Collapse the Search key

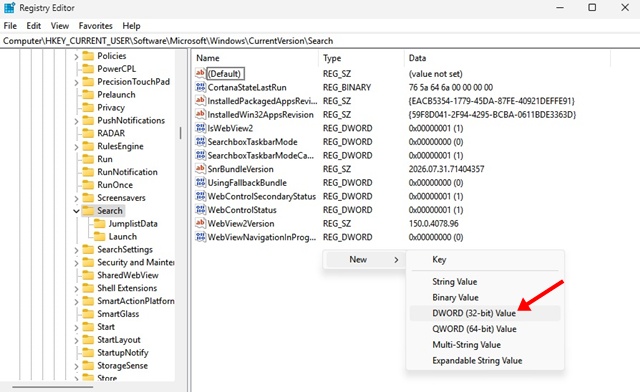[x=76, y=211]
